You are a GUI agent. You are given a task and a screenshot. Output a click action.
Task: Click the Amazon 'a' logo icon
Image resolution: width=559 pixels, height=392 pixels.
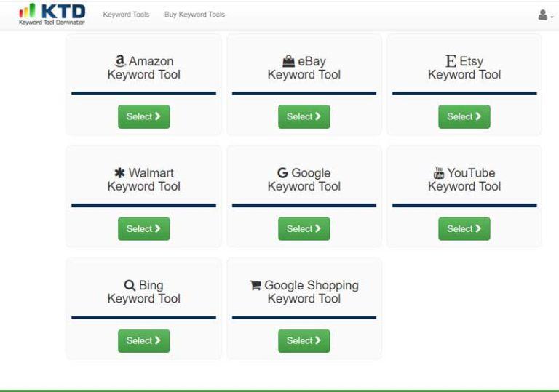[120, 61]
